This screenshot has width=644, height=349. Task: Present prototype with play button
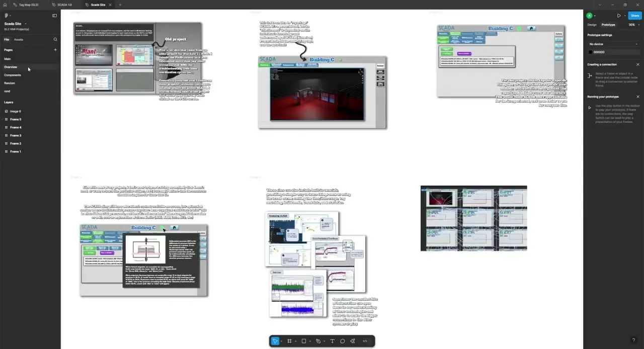619,16
